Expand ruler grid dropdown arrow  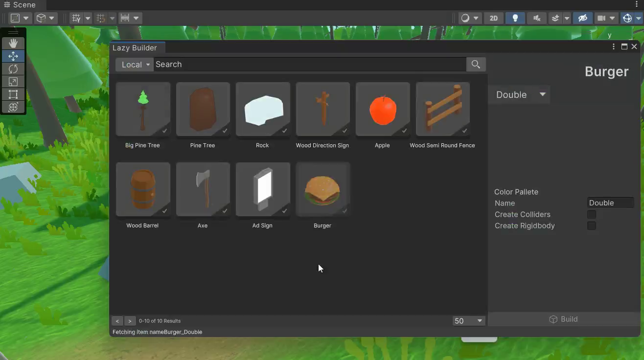[x=136, y=18]
